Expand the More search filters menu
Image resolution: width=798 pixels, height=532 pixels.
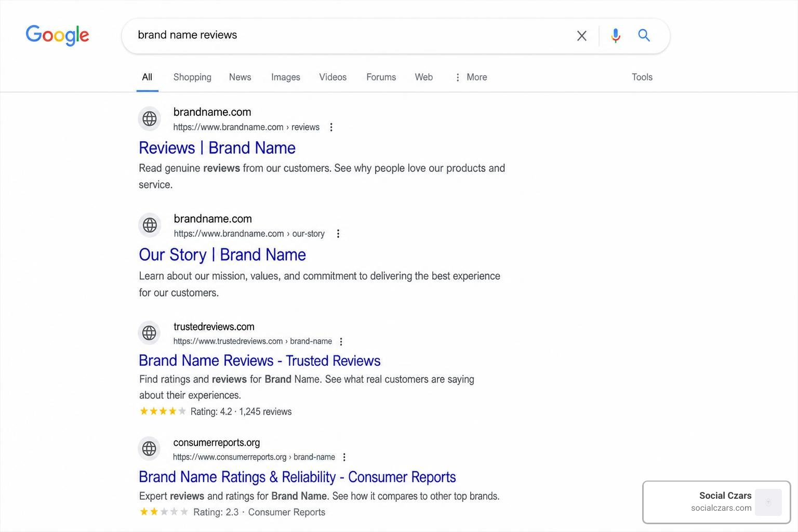pyautogui.click(x=471, y=77)
